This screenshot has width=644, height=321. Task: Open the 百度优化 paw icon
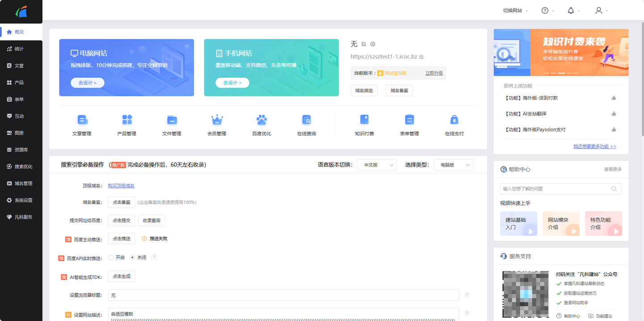(x=262, y=120)
